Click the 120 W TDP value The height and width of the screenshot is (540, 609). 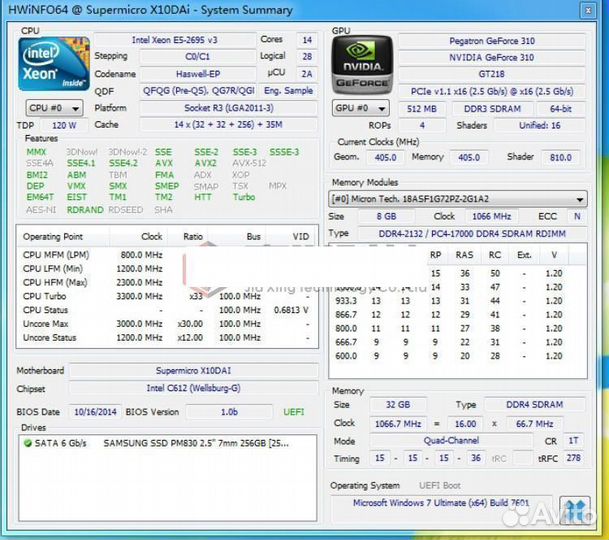pyautogui.click(x=64, y=125)
